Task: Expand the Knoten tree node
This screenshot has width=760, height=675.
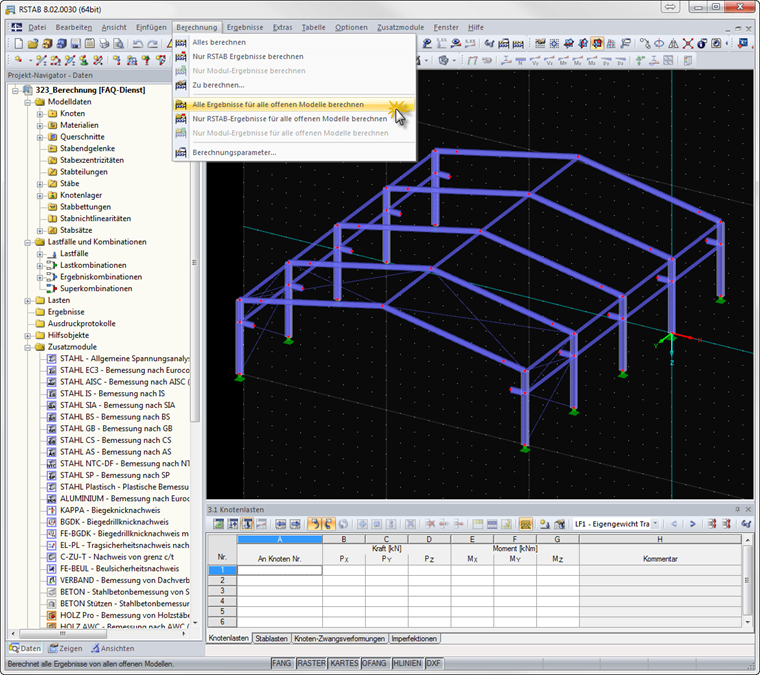Action: pos(40,114)
